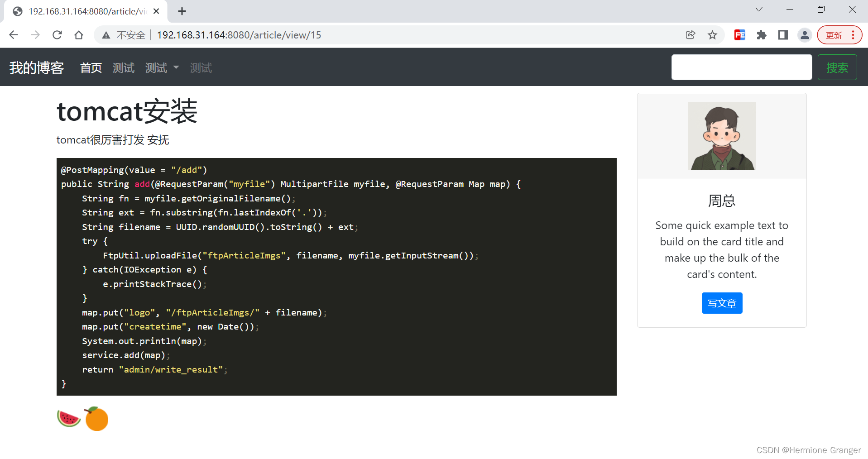Viewport: 868px width, 459px height.
Task: Click the 写文章 button
Action: [x=722, y=303]
